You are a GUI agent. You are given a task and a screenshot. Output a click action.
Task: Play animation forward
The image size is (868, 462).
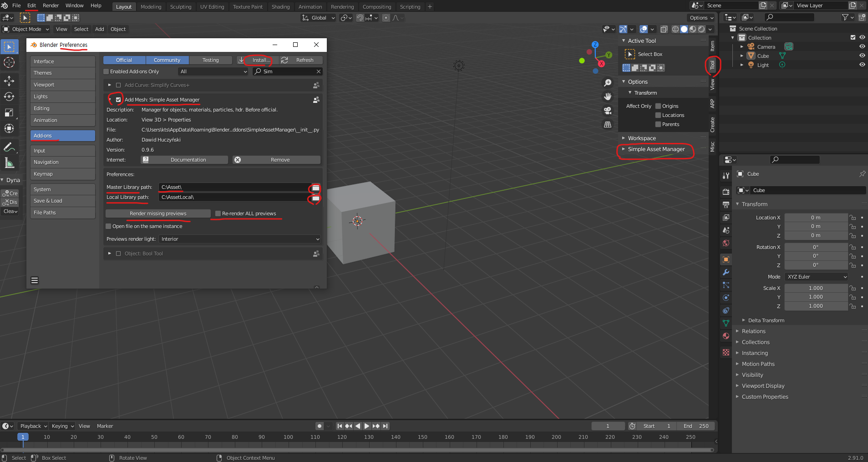click(x=367, y=426)
